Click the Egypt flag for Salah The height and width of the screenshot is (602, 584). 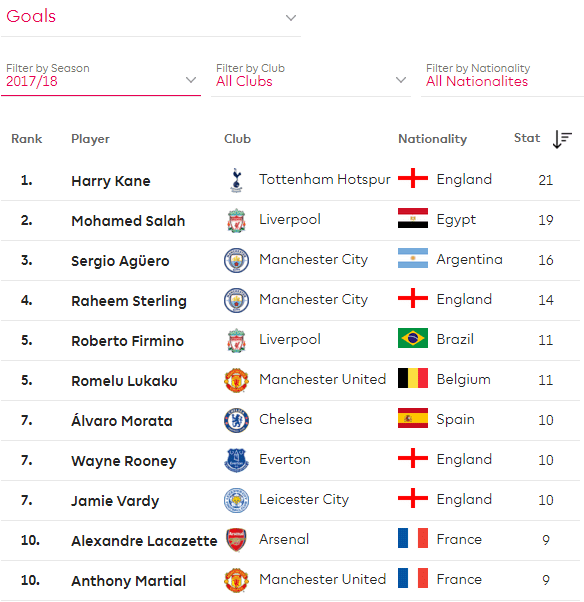click(x=413, y=218)
